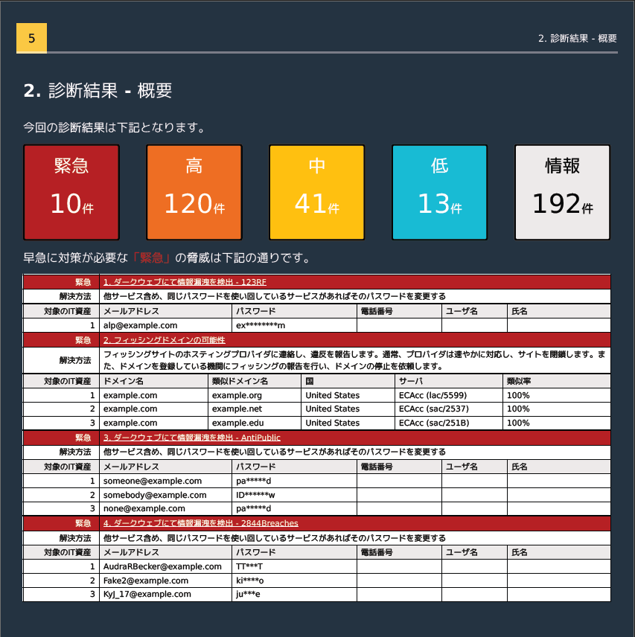Click the example.edu similar domain cell
Screen dimensions: 635x637
(x=236, y=423)
